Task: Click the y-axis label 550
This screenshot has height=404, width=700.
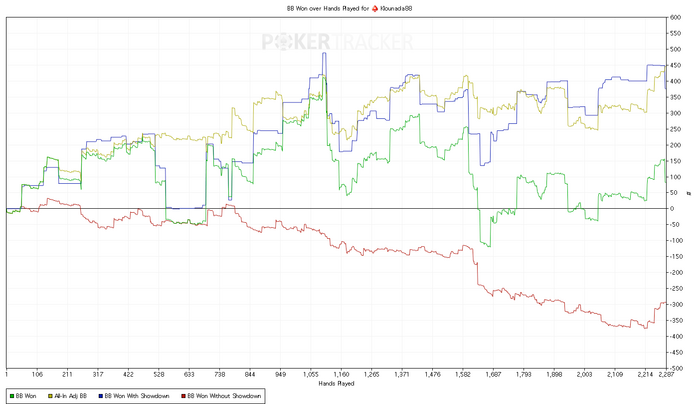Action: coord(675,33)
